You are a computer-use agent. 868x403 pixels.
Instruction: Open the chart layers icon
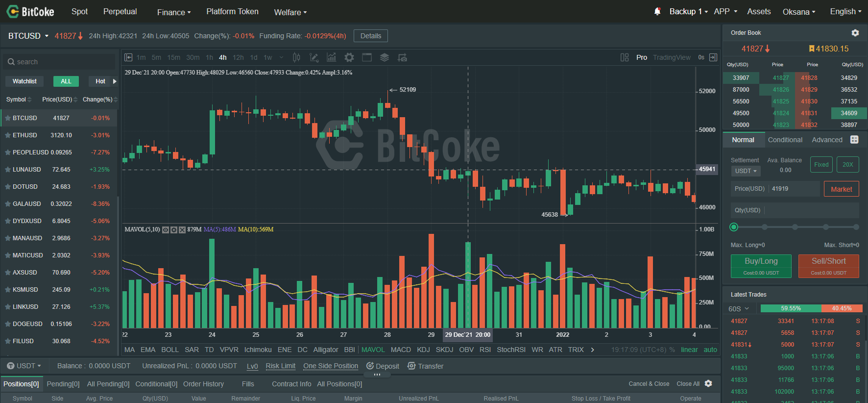[385, 57]
